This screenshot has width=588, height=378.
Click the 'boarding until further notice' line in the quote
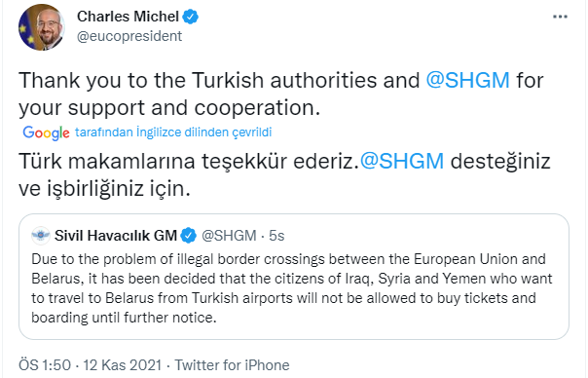coord(124,318)
